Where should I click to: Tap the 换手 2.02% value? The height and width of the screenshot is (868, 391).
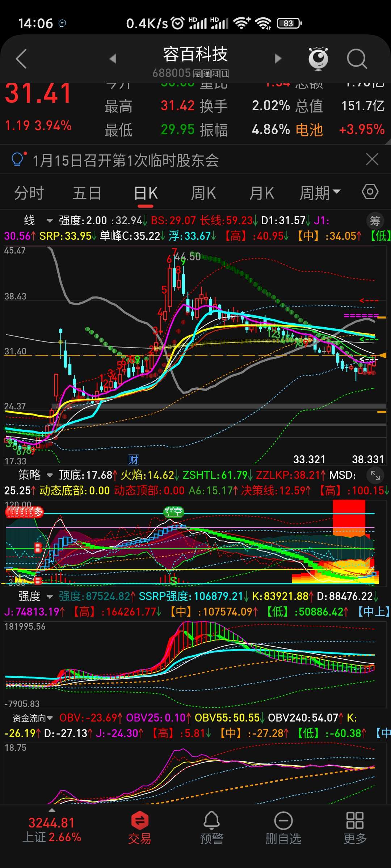point(271,106)
